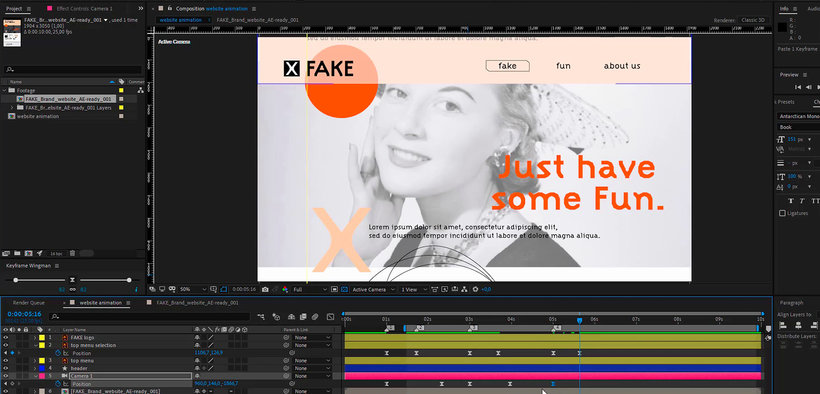This screenshot has width=820, height=394.
Task: Click the Keyframe Wingman info icon
Action: click(x=136, y=289)
